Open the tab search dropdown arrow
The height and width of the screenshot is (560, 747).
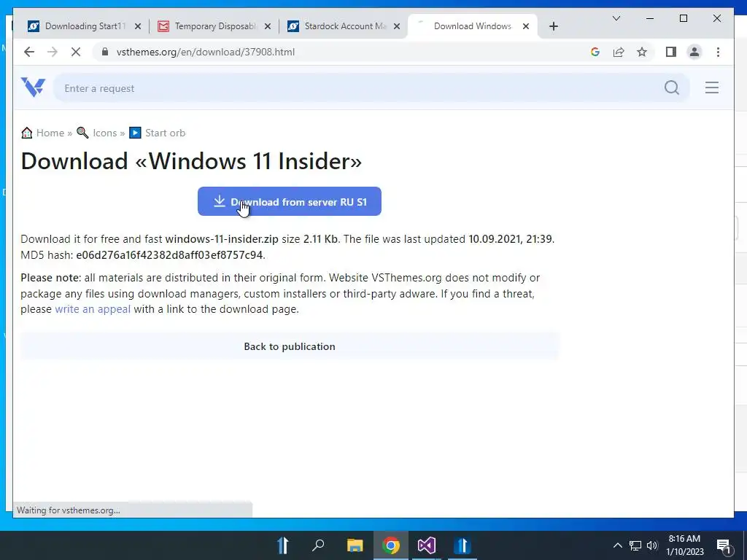[x=616, y=18]
